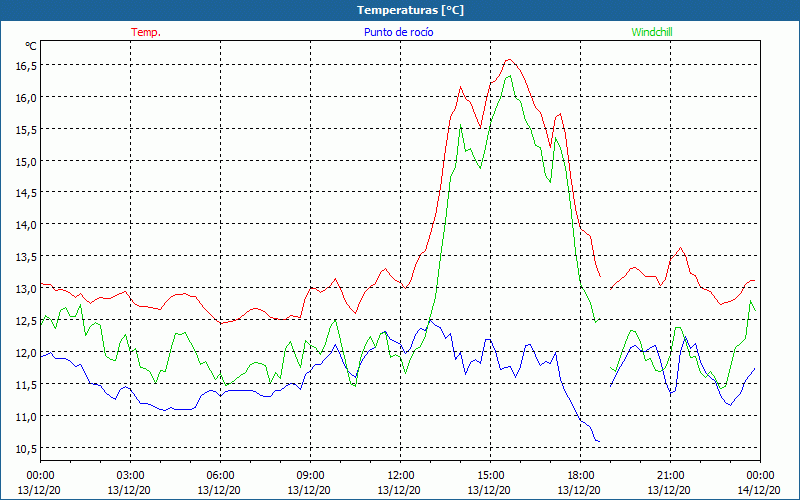This screenshot has width=800, height=500.
Task: Click the 12,5 y-axis value
Action: tap(26, 321)
